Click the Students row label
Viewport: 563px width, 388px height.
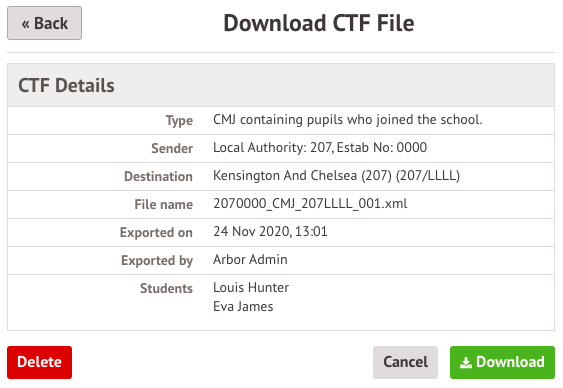coord(166,288)
